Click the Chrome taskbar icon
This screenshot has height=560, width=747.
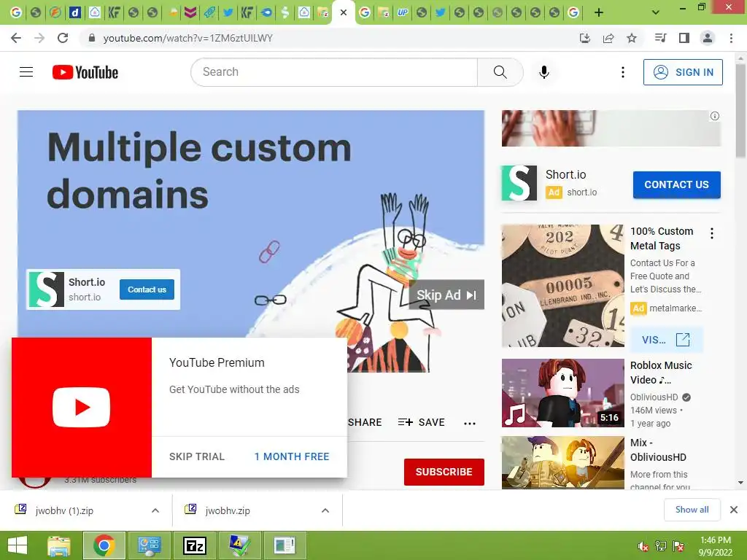click(x=104, y=545)
